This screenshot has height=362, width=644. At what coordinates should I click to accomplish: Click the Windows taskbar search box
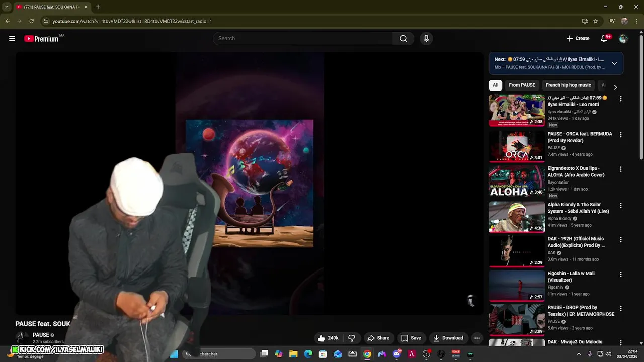tap(219, 354)
